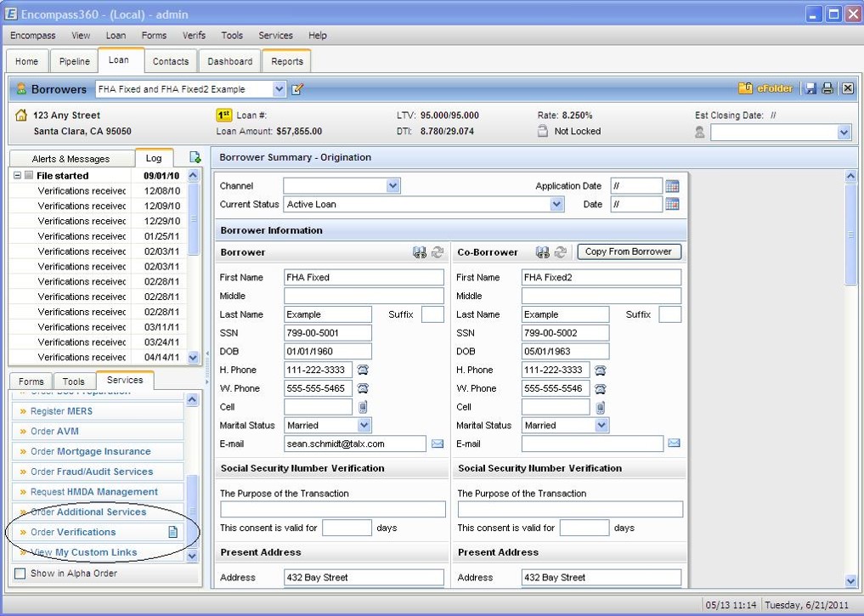Click the Services list scroll up arrow

(192, 399)
